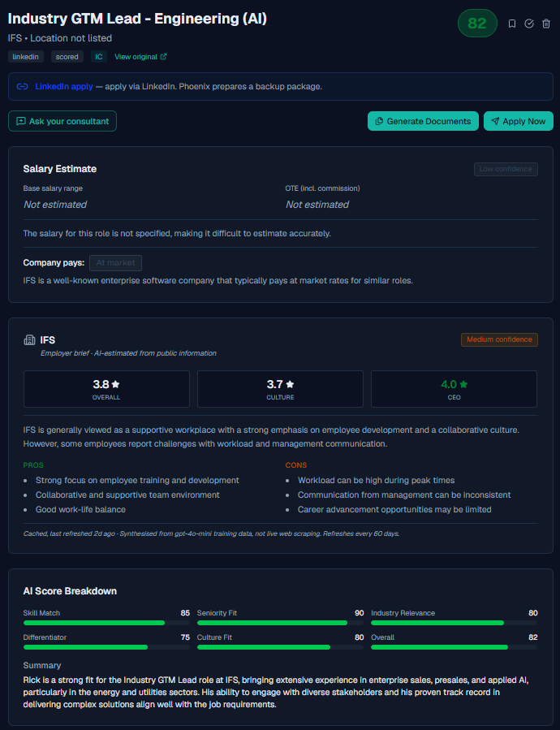Image resolution: width=560 pixels, height=730 pixels.
Task: Click 'Career advancement opportunities may be limited'
Action: tap(394, 509)
